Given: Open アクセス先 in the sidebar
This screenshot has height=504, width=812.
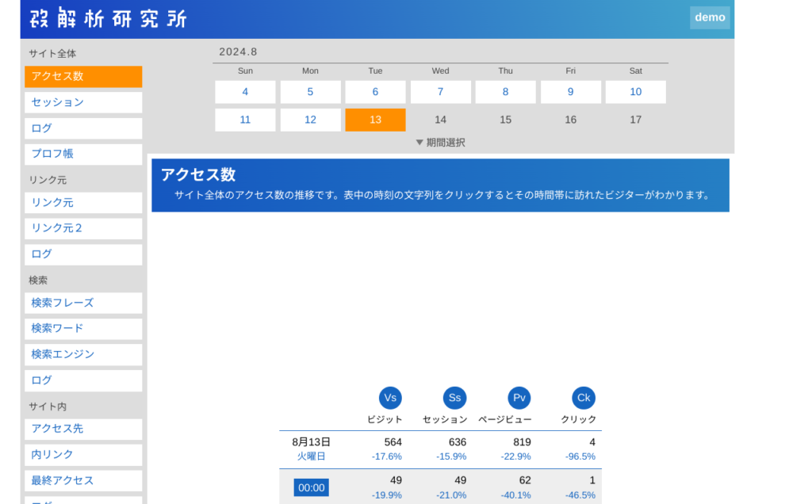Looking at the screenshot, I should tap(83, 429).
